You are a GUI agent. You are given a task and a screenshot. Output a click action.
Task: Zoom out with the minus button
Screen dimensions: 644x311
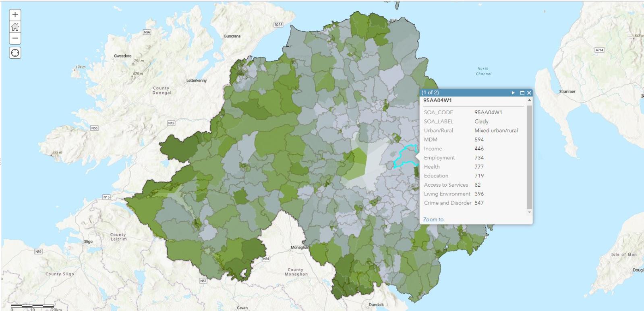pos(15,39)
